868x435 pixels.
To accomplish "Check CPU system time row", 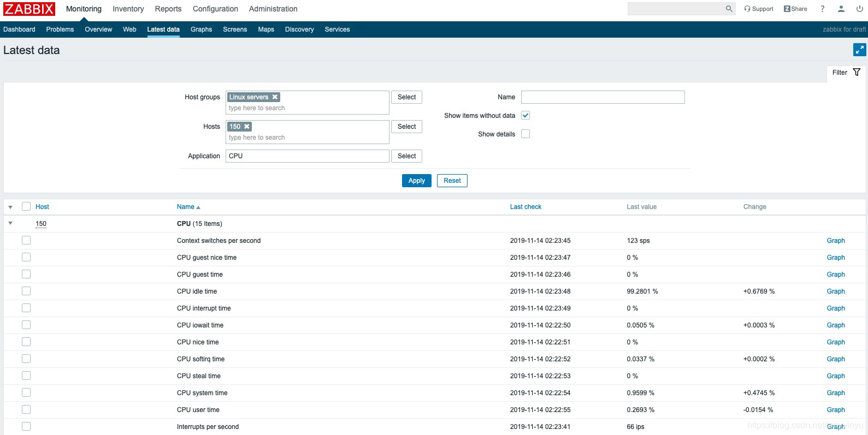I will click(x=26, y=392).
